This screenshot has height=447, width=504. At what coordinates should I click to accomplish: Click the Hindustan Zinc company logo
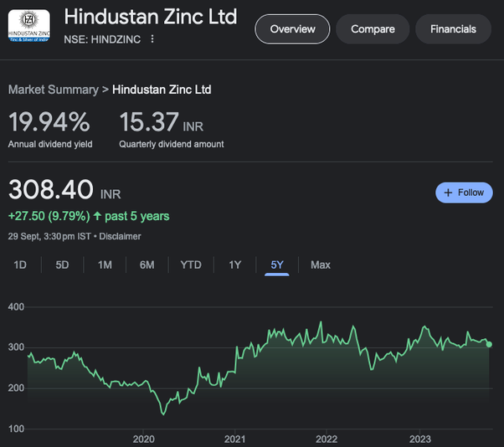[28, 27]
